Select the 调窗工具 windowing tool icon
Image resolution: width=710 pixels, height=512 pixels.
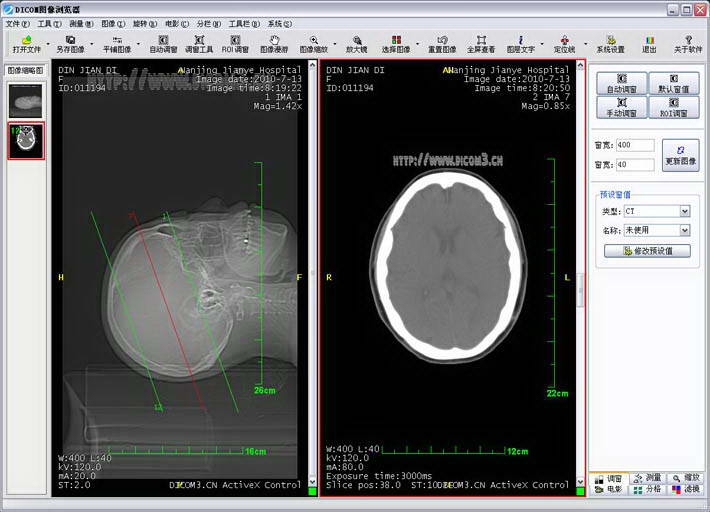(199, 44)
